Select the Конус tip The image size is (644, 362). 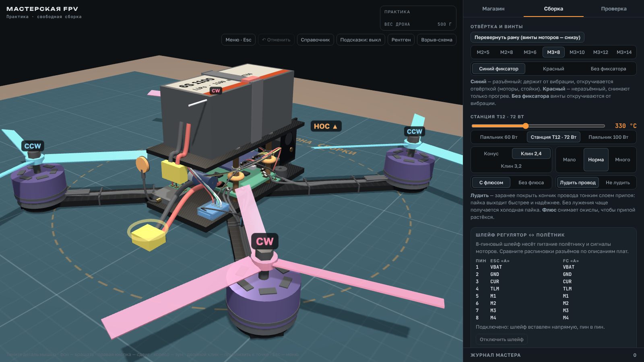point(491,154)
